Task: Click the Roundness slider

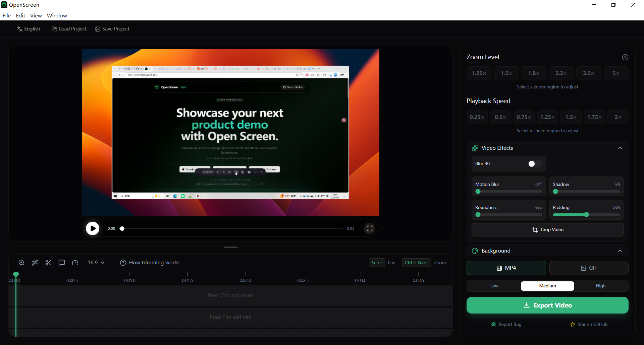Action: (509, 215)
